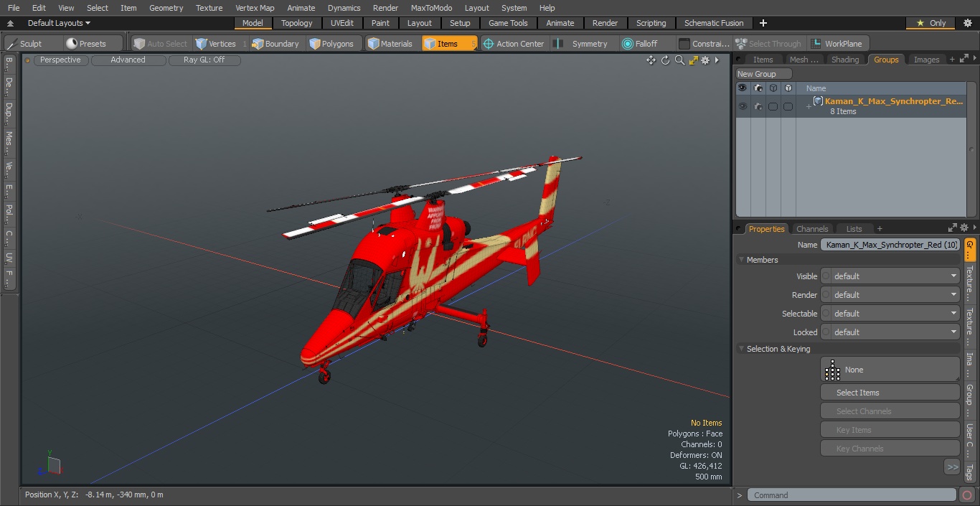Click the red record circle icon
The image size is (980, 506).
click(967, 495)
